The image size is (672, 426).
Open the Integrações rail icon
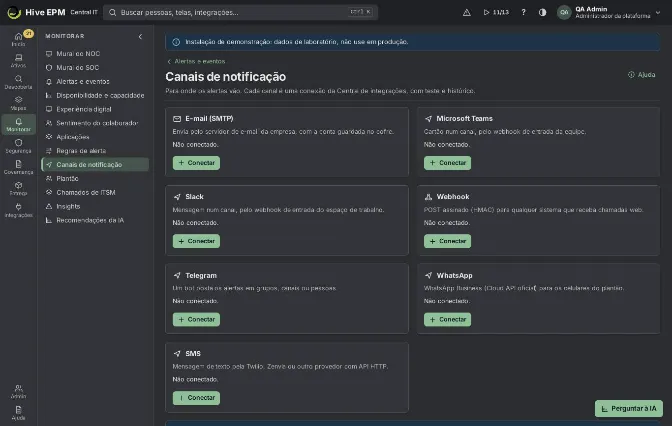[x=18, y=210]
